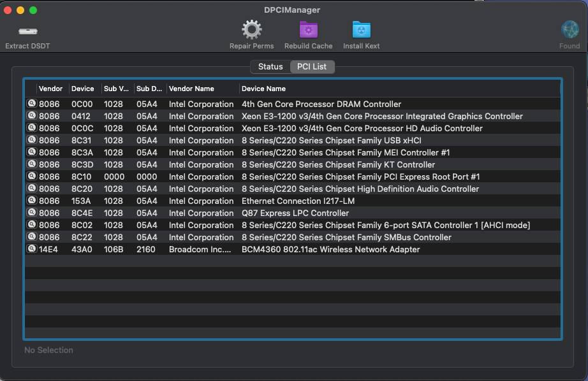The image size is (588, 381).
Task: Click magnifier icon for SMBus Controller row
Action: click(32, 236)
